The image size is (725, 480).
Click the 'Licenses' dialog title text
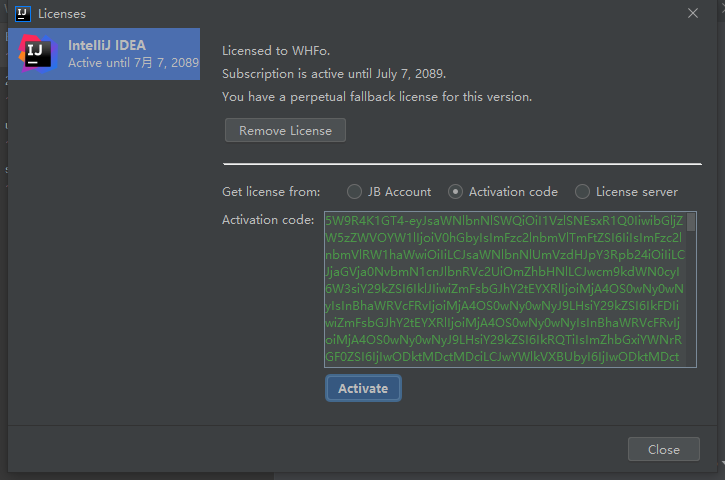(x=62, y=14)
